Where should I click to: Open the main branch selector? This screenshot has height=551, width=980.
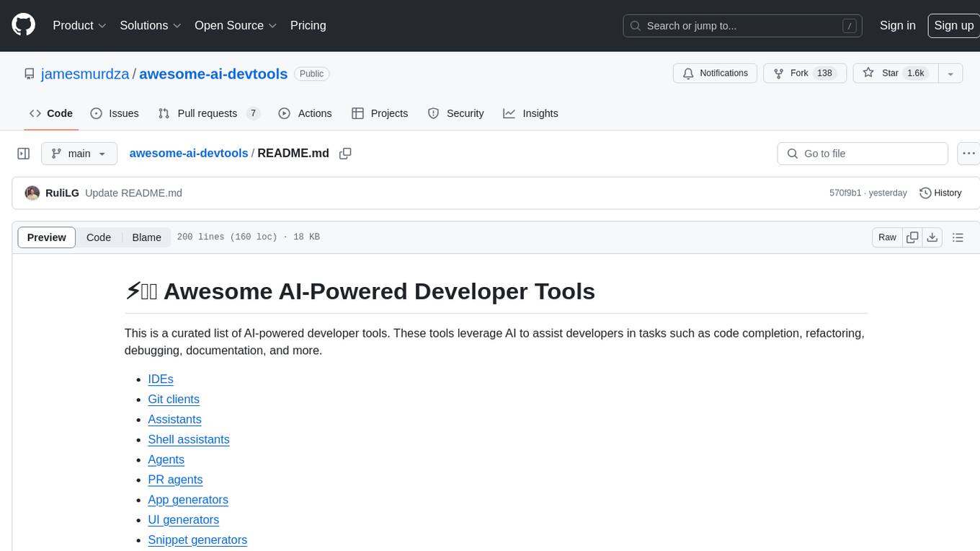79,154
